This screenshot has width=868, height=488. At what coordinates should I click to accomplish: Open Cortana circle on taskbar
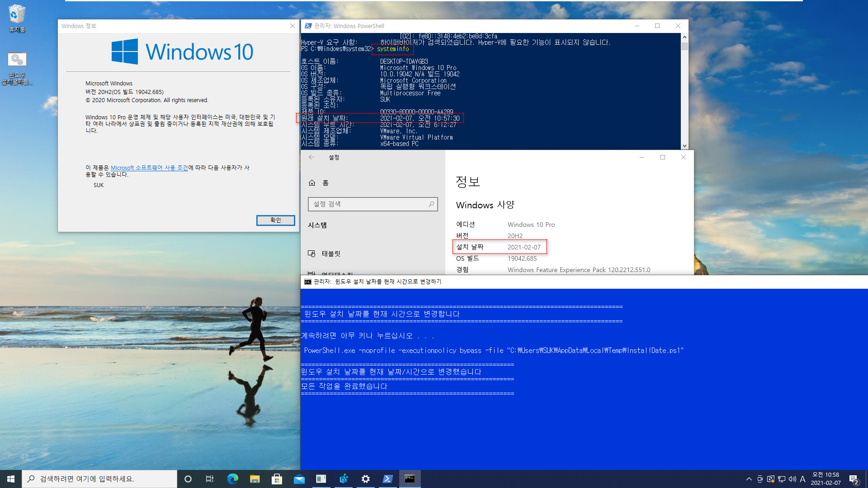[x=188, y=479]
